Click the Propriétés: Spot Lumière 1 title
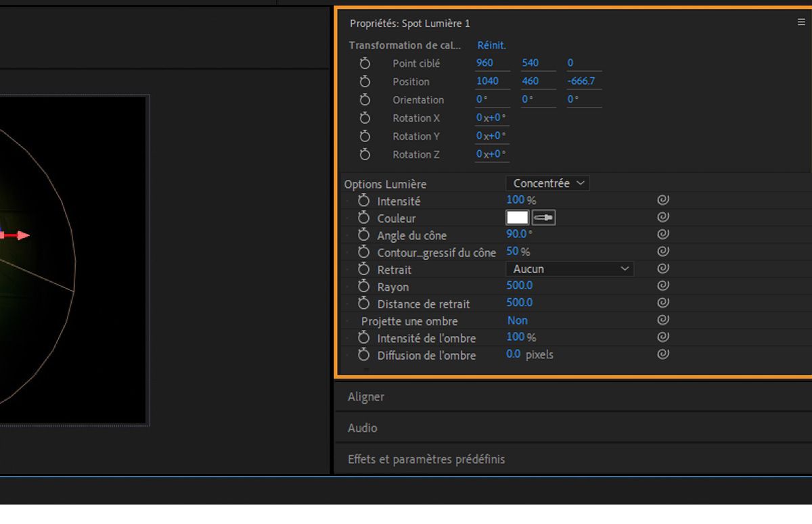 pos(410,24)
